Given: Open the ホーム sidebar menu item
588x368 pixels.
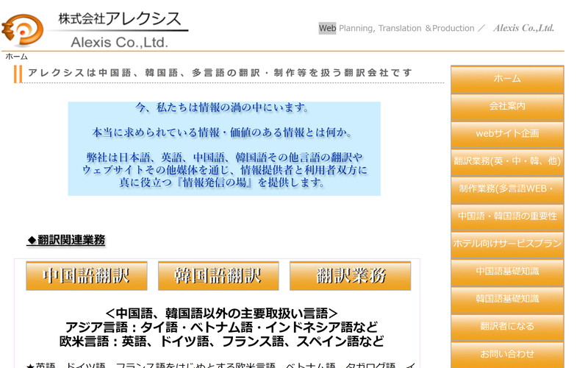Looking at the screenshot, I should point(507,79).
